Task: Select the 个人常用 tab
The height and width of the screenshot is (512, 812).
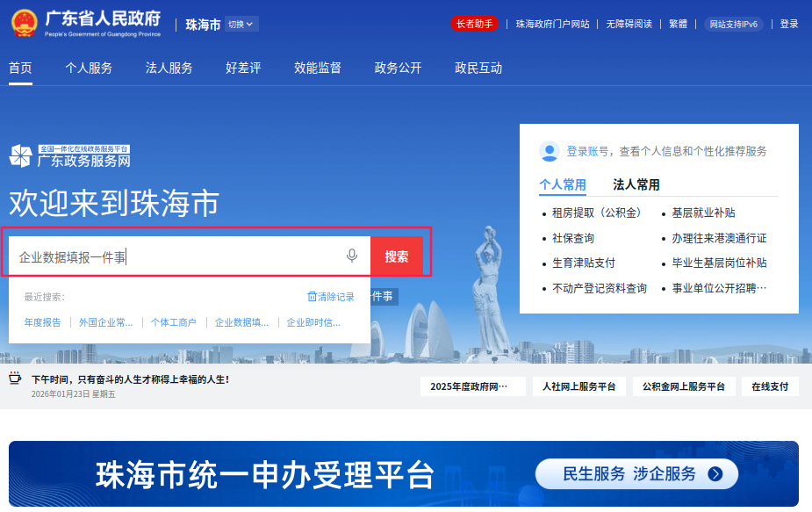Action: pyautogui.click(x=563, y=184)
